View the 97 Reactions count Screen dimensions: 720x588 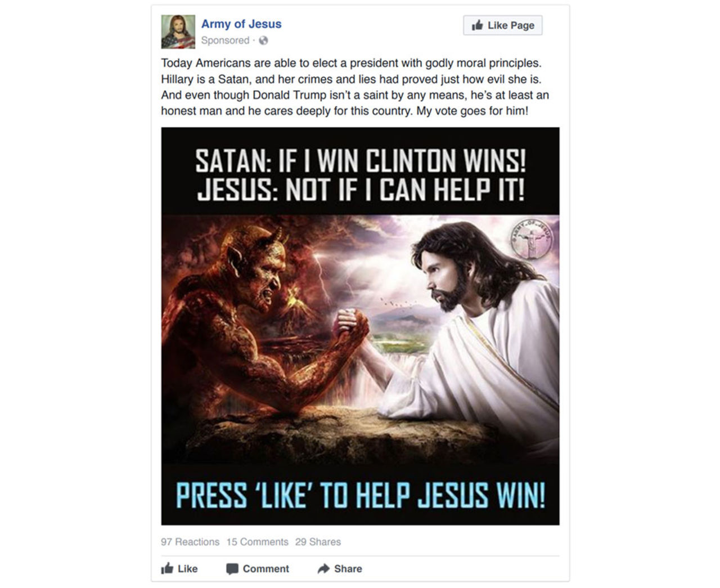tap(190, 542)
